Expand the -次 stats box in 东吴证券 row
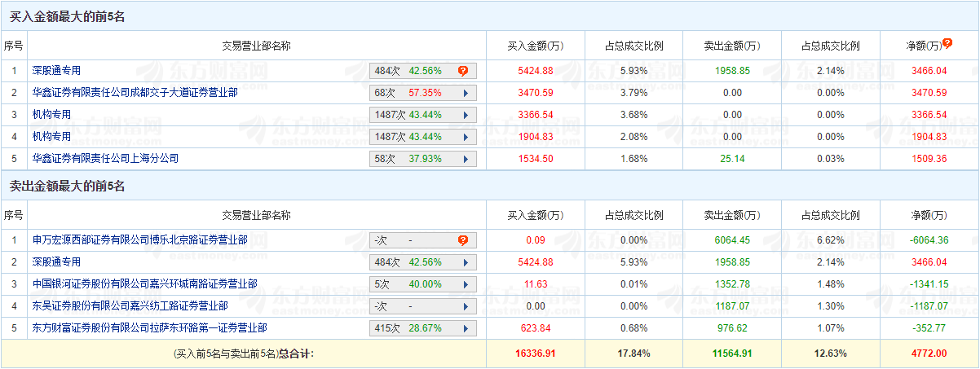The width and height of the screenshot is (980, 369). click(466, 306)
